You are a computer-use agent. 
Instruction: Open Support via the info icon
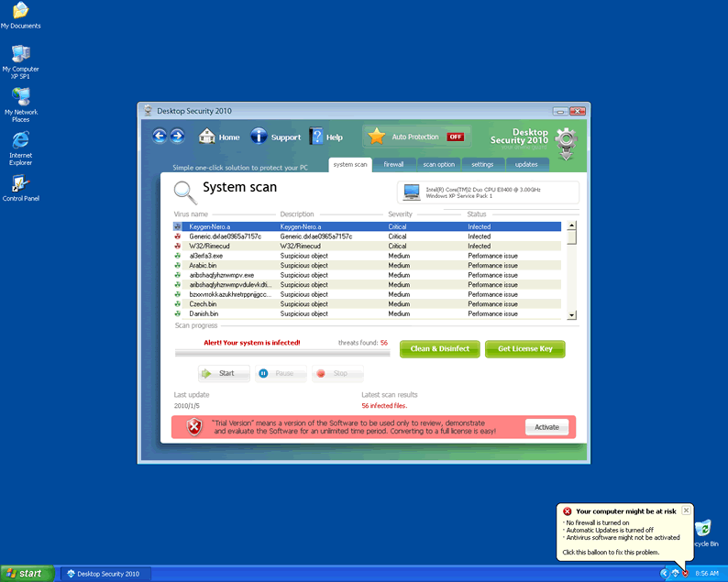click(259, 137)
